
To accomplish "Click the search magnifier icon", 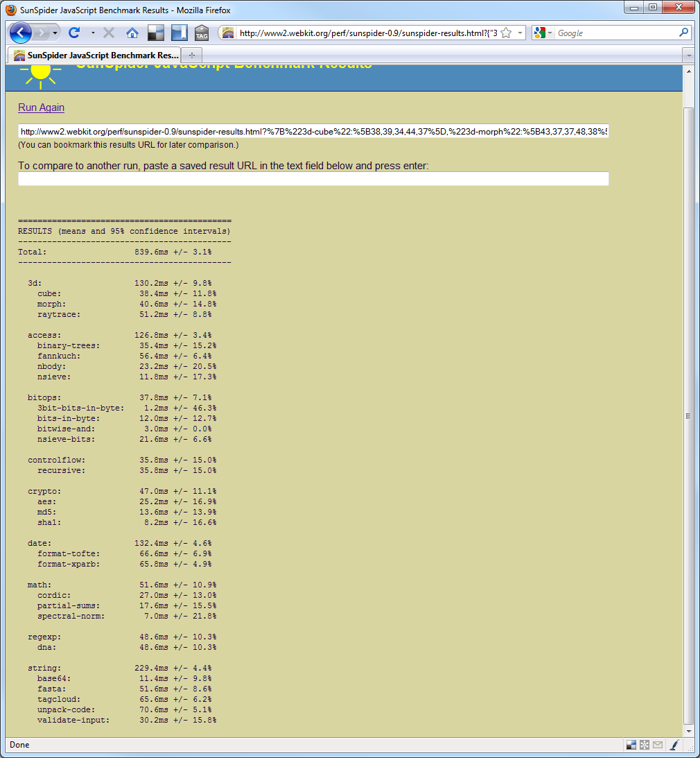I will pos(683,33).
